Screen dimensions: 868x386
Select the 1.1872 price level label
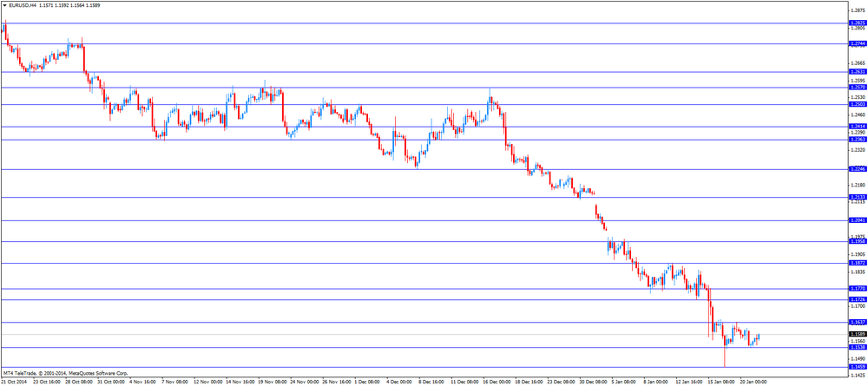[857, 263]
